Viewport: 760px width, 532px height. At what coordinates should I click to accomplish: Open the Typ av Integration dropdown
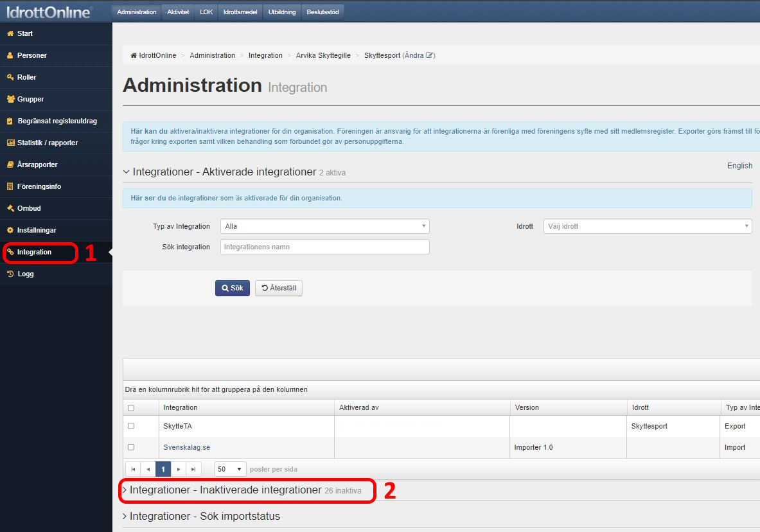pos(324,226)
